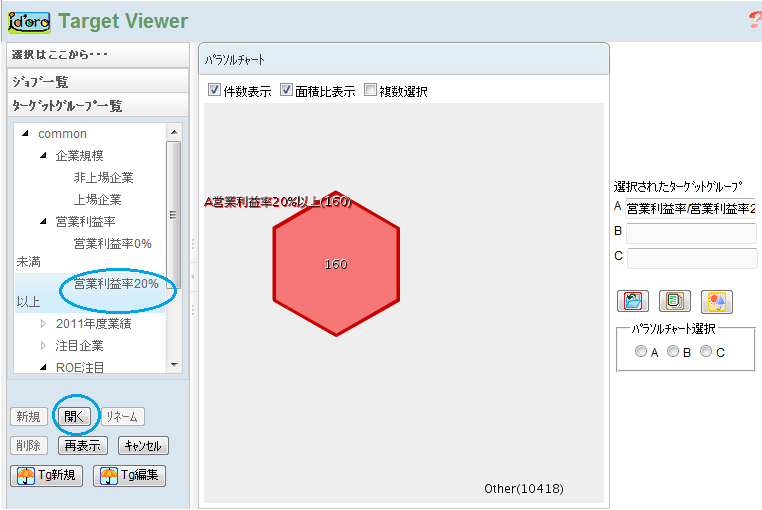This screenshot has height=510, width=762.
Task: Uncheck the 面積比表示 checkbox
Action: click(x=287, y=91)
